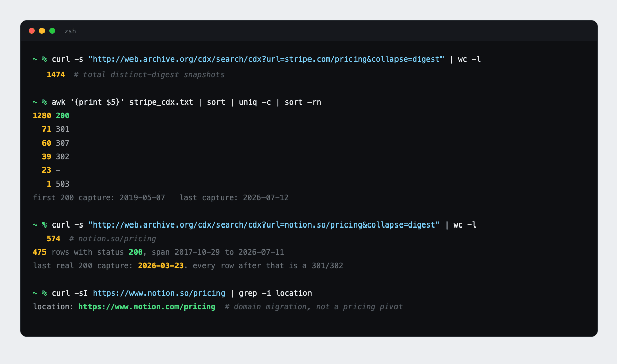Click the count '1280' in status list
Screen dimensions: 617x364
click(x=42, y=116)
